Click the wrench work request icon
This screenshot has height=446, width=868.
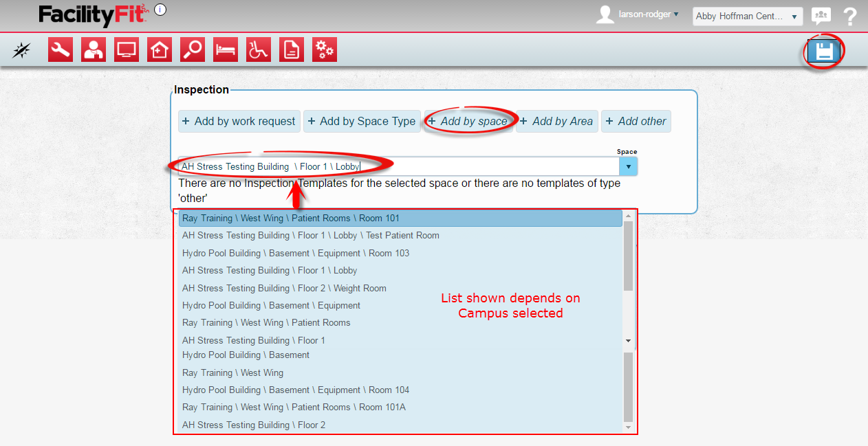tap(61, 50)
